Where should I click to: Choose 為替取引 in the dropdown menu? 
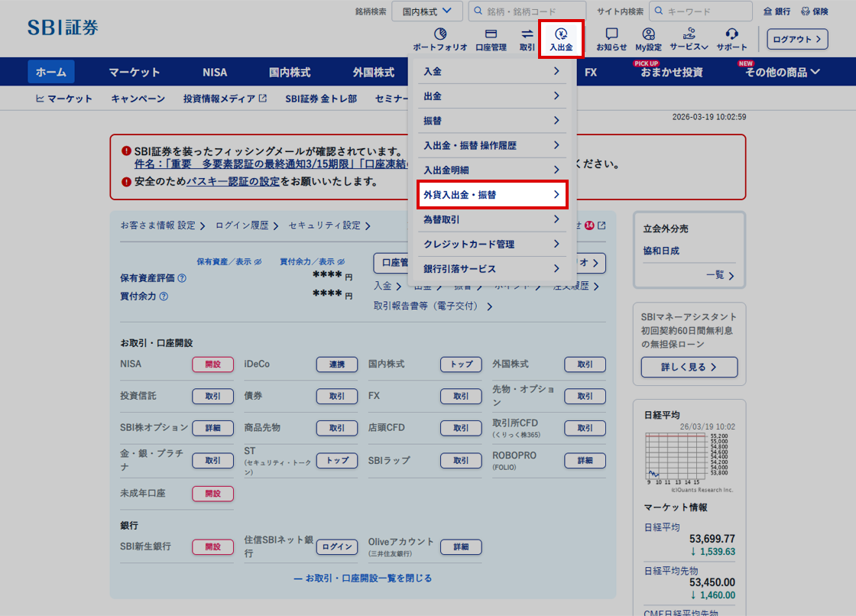[491, 220]
